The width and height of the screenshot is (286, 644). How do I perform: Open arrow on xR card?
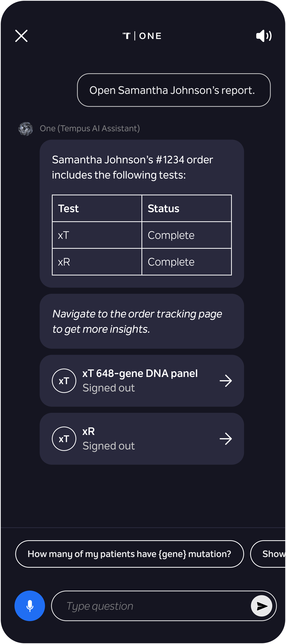[226, 439]
